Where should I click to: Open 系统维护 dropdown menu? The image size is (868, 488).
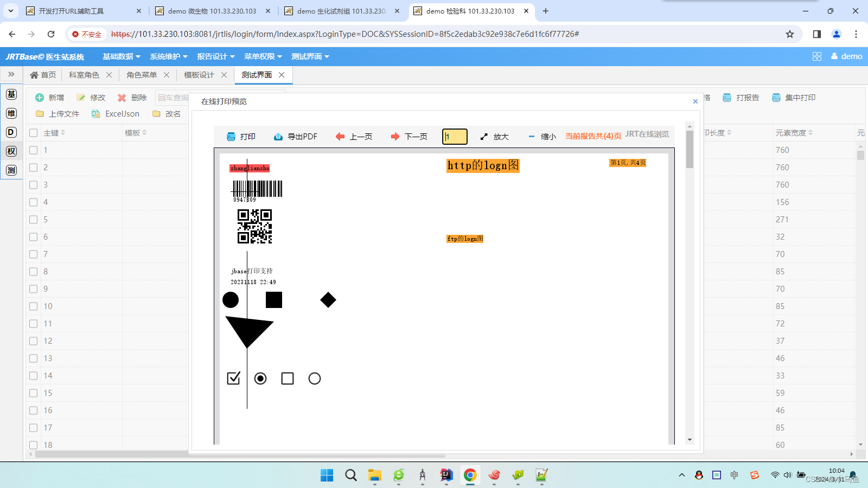click(169, 56)
